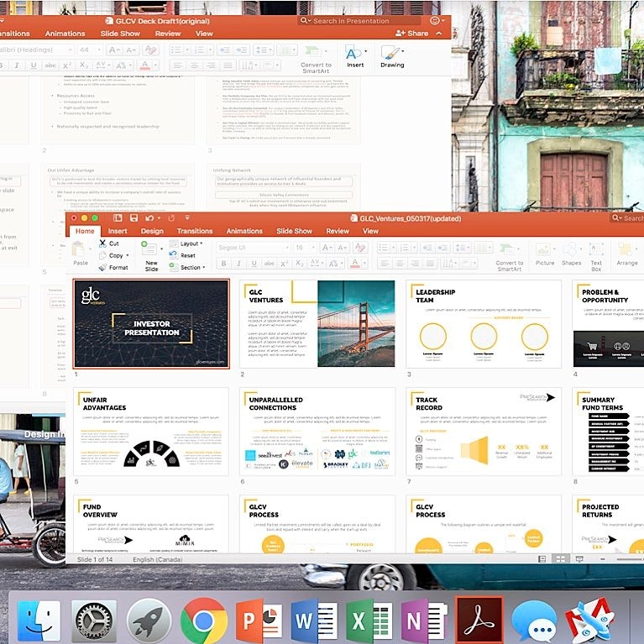Image resolution: width=644 pixels, height=644 pixels.
Task: Toggle Underline in GLCV Deck Draft1 window
Action: click(34, 65)
